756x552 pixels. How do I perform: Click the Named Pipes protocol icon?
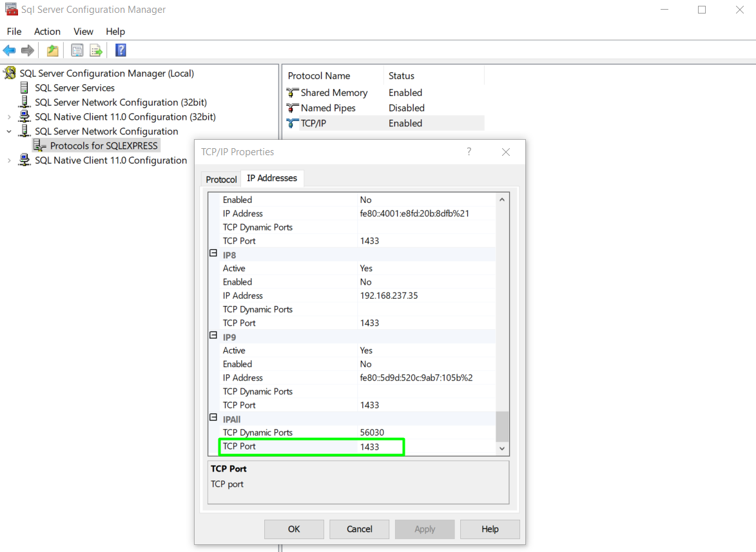pos(292,108)
